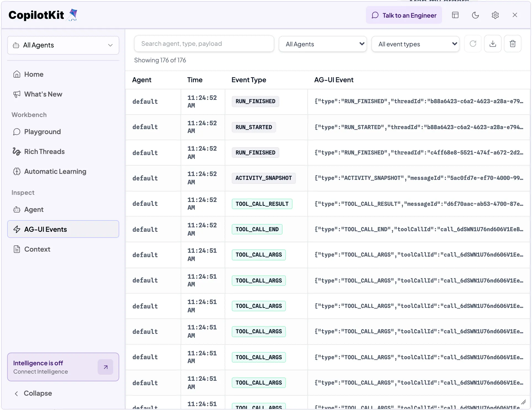Click the AG-UI Event column header
This screenshot has width=532, height=410.
(x=334, y=80)
